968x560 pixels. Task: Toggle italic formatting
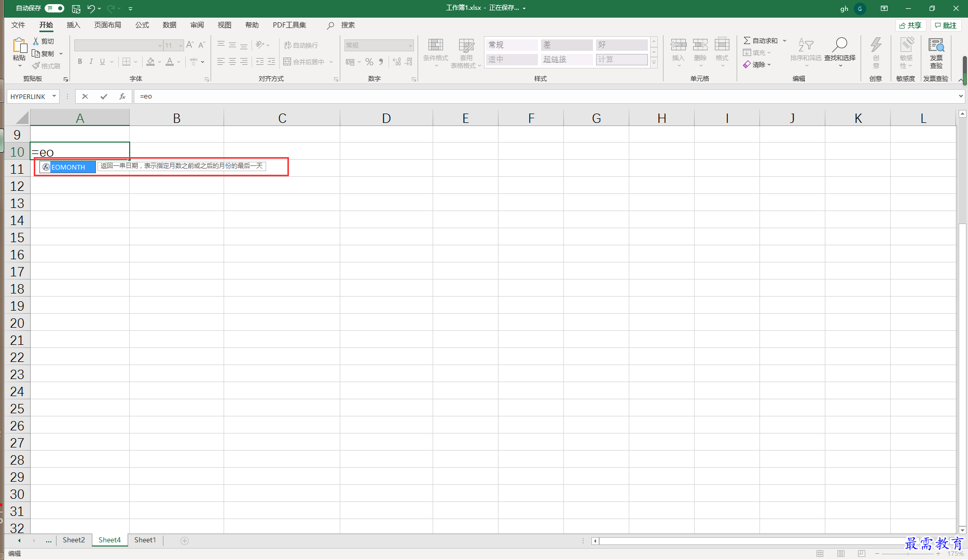91,62
